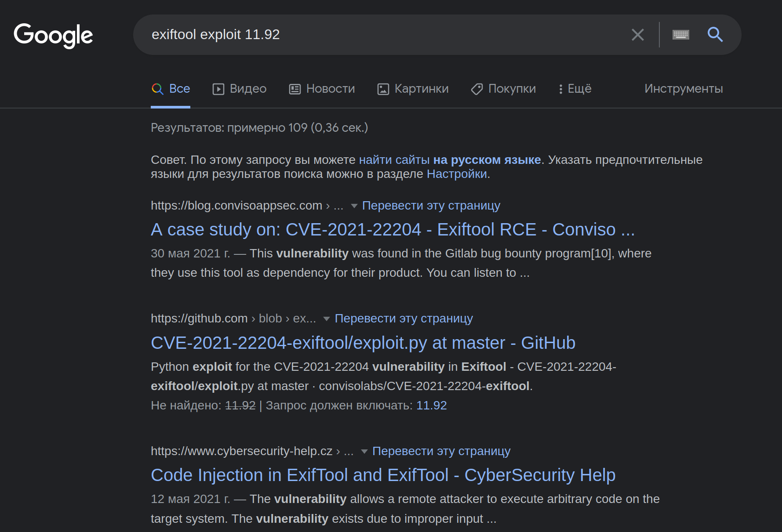
Task: Select the Все results tab
Action: pyautogui.click(x=171, y=89)
